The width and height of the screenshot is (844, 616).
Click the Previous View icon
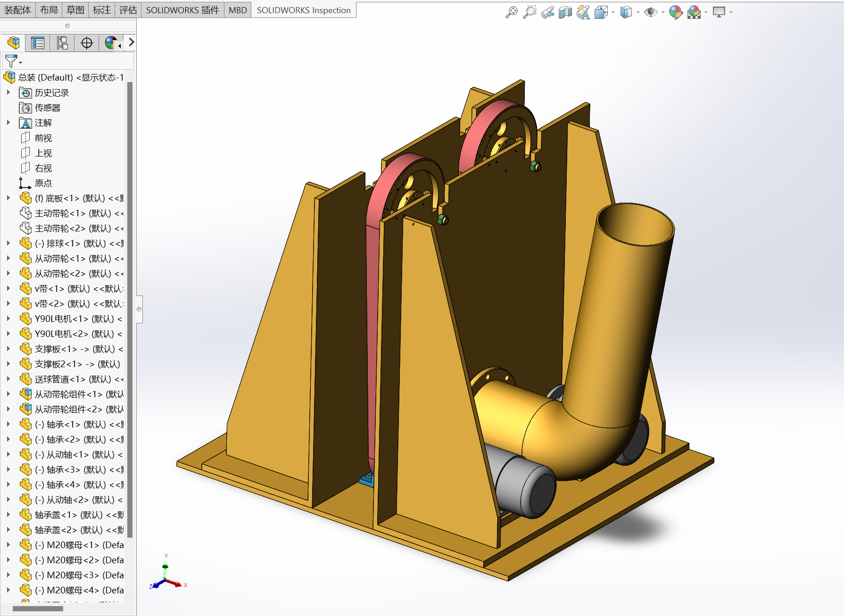coord(547,12)
